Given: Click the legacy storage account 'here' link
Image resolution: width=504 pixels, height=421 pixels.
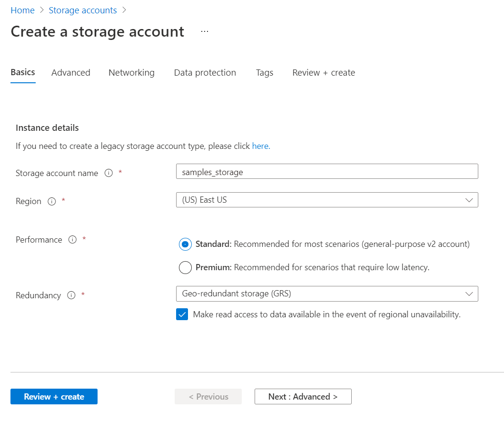Looking at the screenshot, I should click(x=260, y=146).
